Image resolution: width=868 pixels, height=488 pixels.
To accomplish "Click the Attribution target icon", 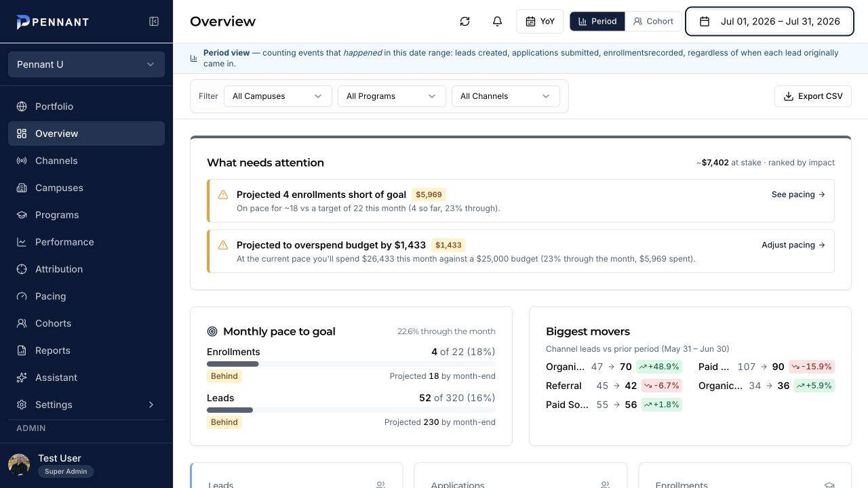I will 22,269.
